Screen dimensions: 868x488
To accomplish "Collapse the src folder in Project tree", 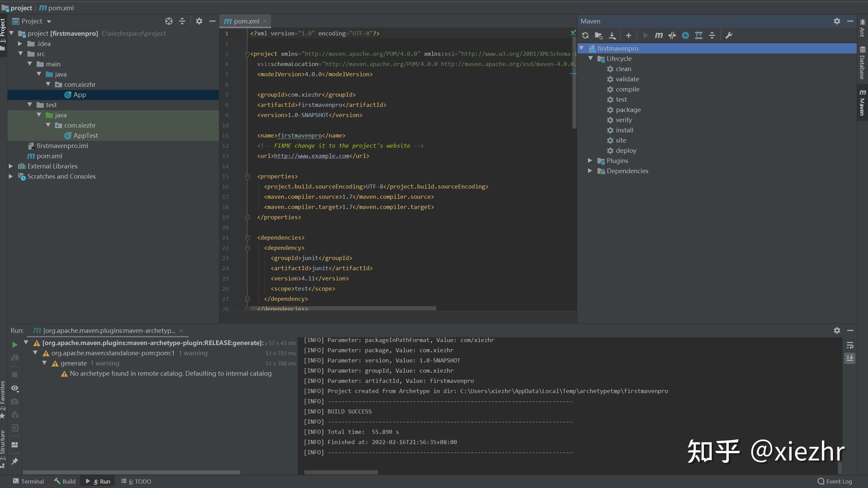I will 20,54.
